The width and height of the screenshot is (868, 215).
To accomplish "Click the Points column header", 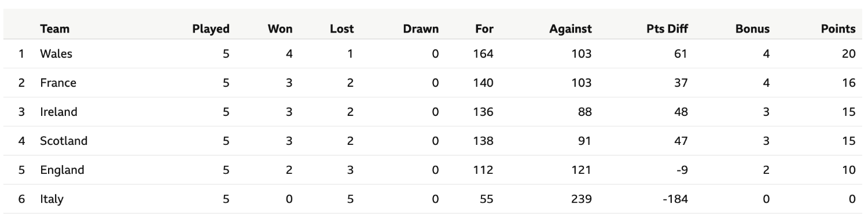I will [838, 28].
